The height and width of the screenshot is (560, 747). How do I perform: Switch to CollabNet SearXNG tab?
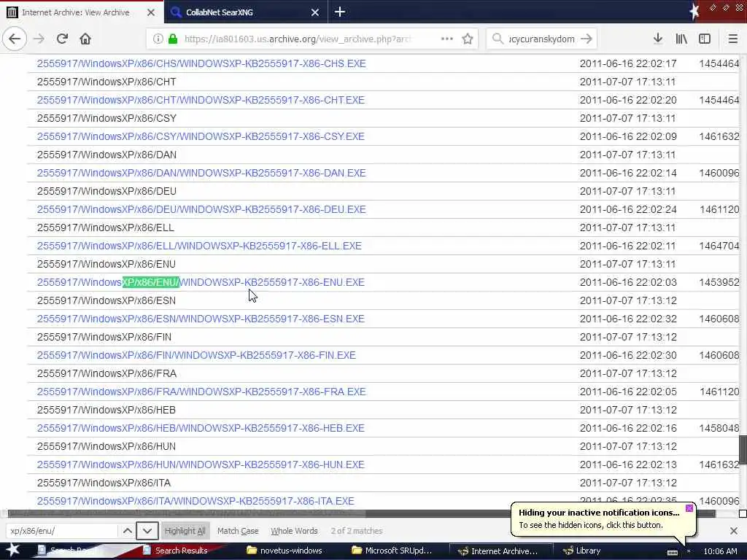click(x=246, y=12)
